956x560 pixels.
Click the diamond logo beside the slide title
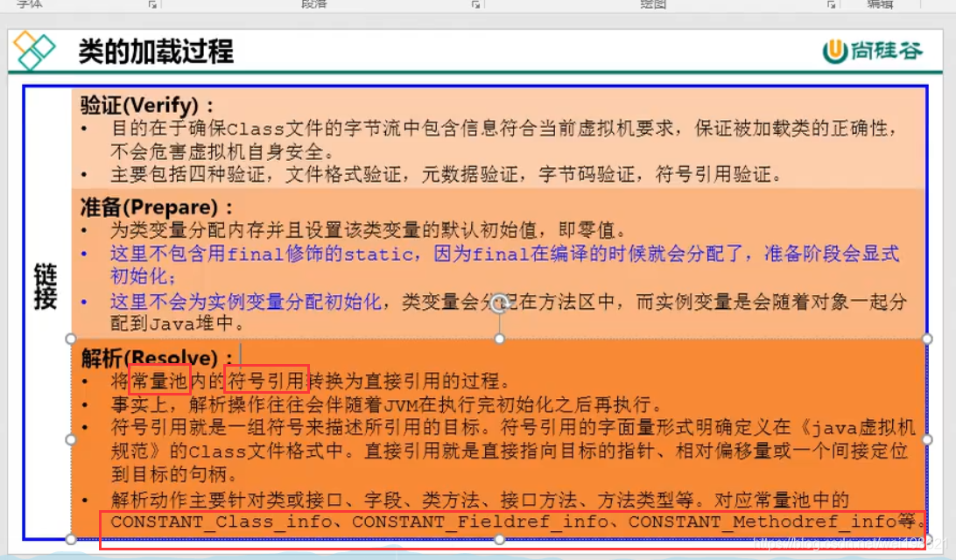(34, 50)
